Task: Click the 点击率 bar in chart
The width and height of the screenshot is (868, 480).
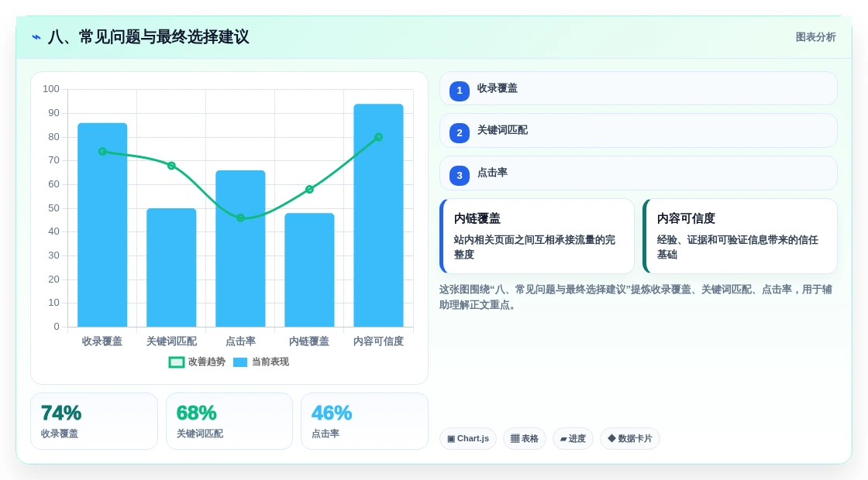Action: [x=240, y=249]
